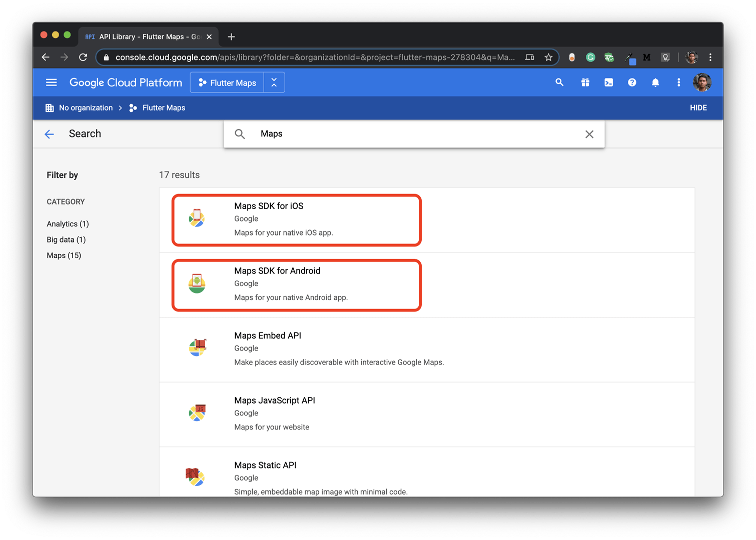
Task: Open the account avatar in the blue header
Action: [702, 82]
